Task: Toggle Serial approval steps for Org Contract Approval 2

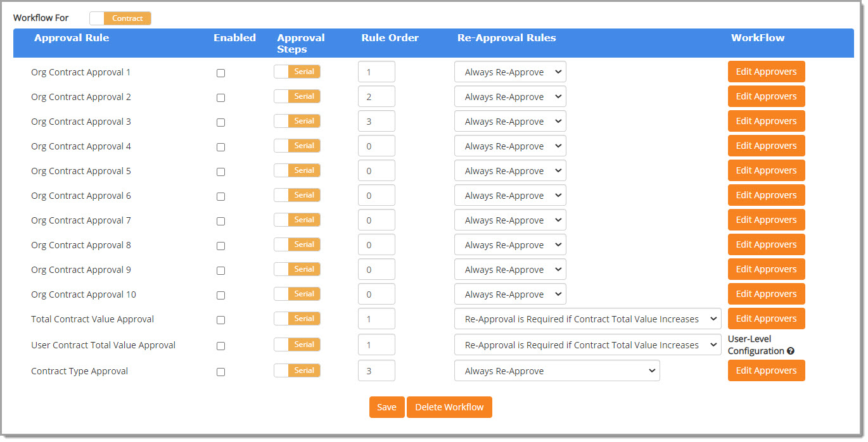Action: tap(297, 96)
